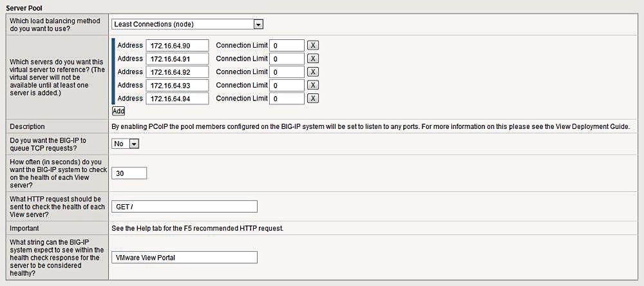644x286 pixels.
Task: Edit connection limit for 172.16.64.93
Action: pos(287,85)
